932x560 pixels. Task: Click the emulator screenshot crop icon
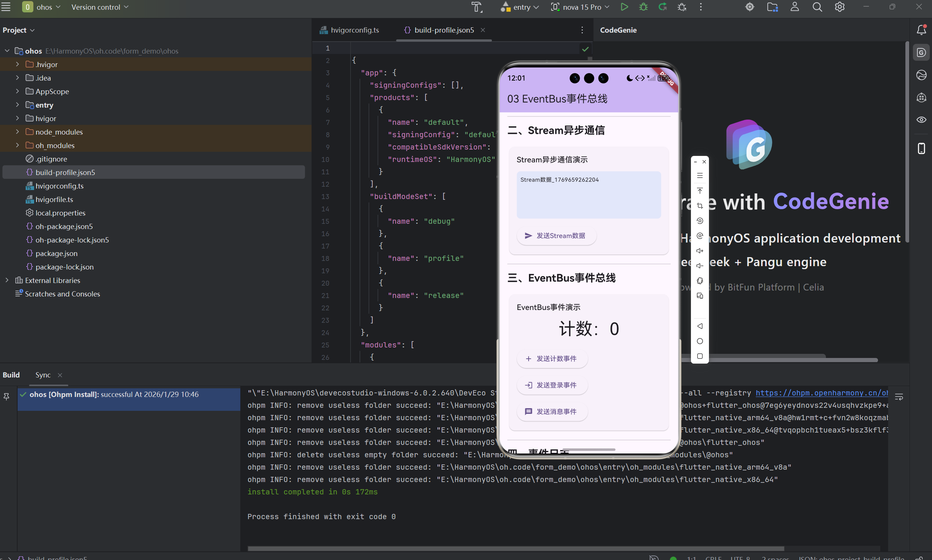point(700,206)
